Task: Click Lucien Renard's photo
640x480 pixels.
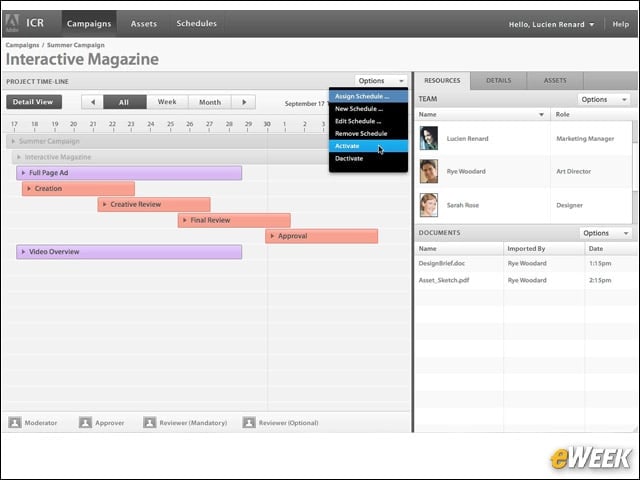Action: (429, 138)
